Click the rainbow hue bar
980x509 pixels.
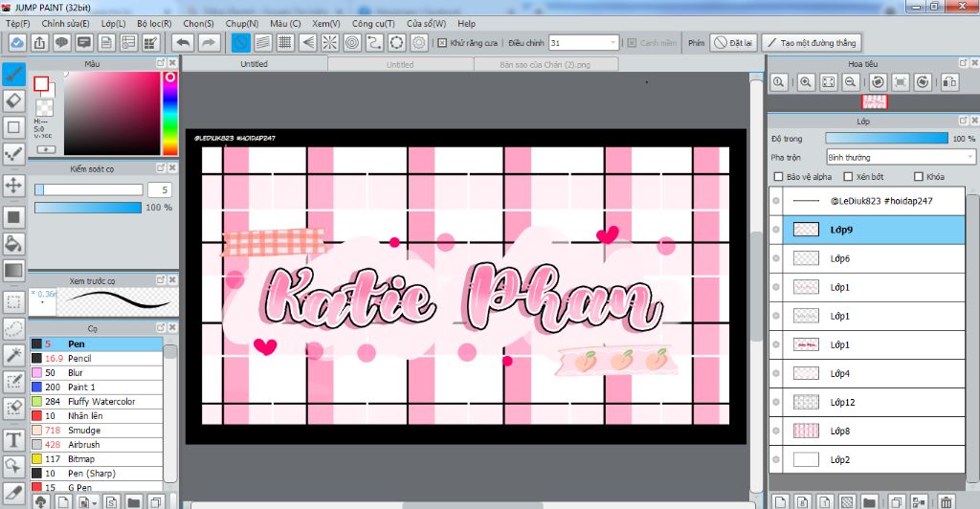[170, 113]
